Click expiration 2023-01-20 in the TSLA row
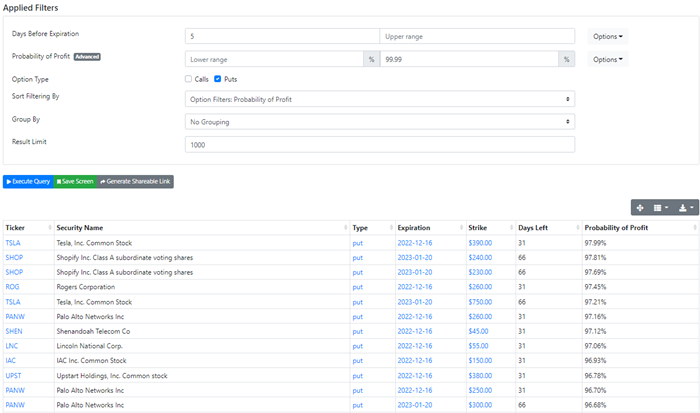Screen dimensions: 700x413 coord(415,302)
